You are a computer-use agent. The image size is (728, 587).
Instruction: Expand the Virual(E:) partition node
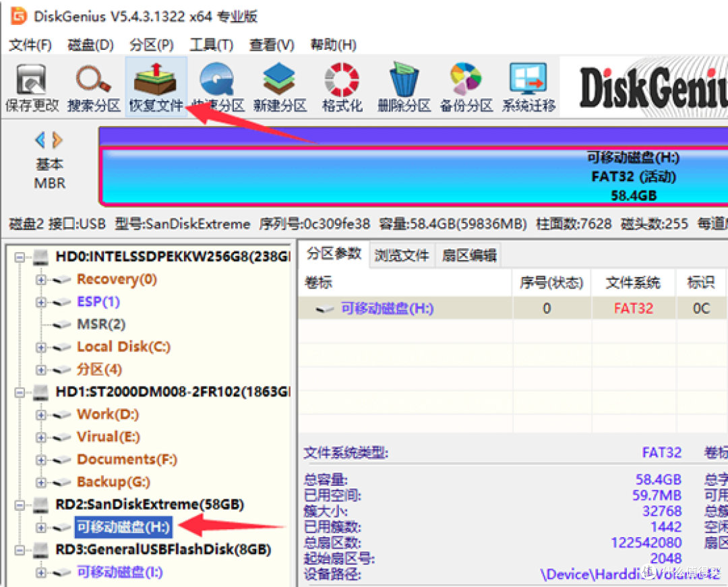click(x=41, y=437)
